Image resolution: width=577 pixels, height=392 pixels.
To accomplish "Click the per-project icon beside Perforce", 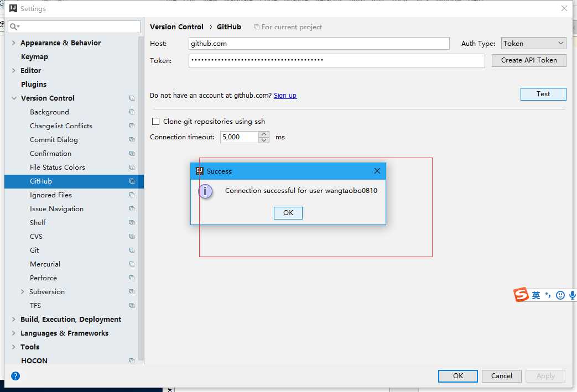I will 132,278.
